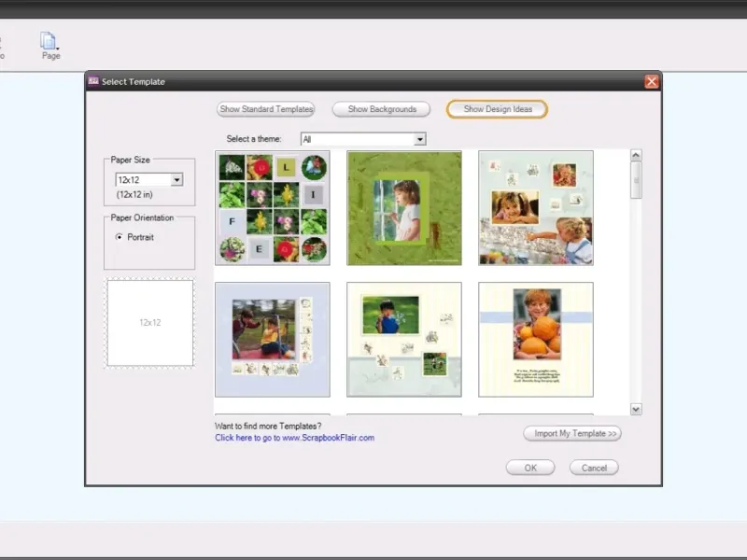
Task: Choose the LIFE flower grid template
Action: [x=273, y=208]
